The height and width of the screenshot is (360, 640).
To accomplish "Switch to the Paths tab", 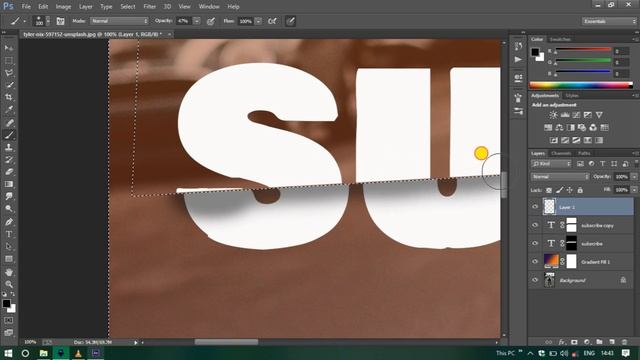I will [x=584, y=153].
